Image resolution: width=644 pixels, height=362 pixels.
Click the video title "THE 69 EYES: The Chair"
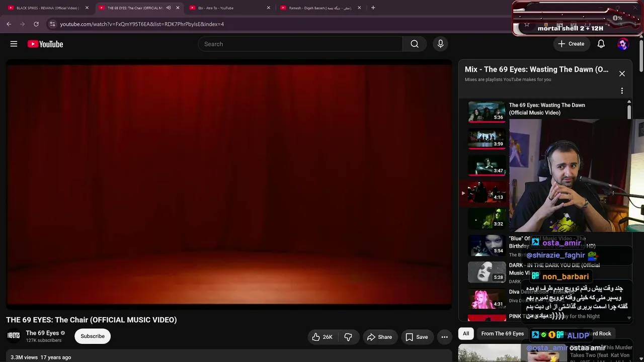(92, 320)
